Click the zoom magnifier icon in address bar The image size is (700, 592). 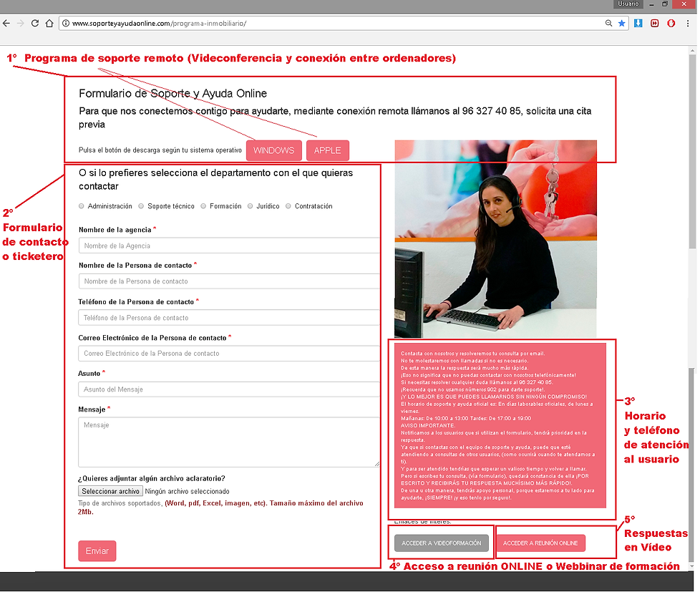pos(608,23)
